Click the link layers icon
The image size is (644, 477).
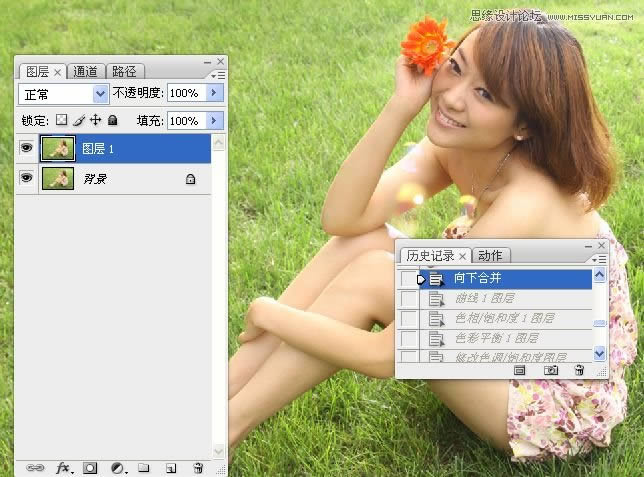35,467
